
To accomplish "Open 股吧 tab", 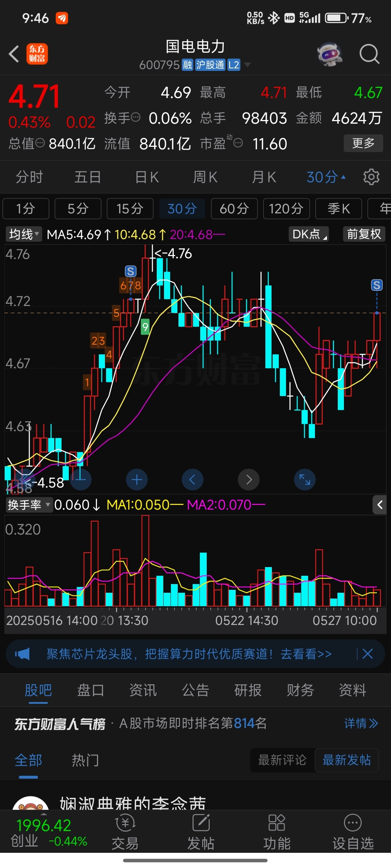I will pyautogui.click(x=38, y=690).
